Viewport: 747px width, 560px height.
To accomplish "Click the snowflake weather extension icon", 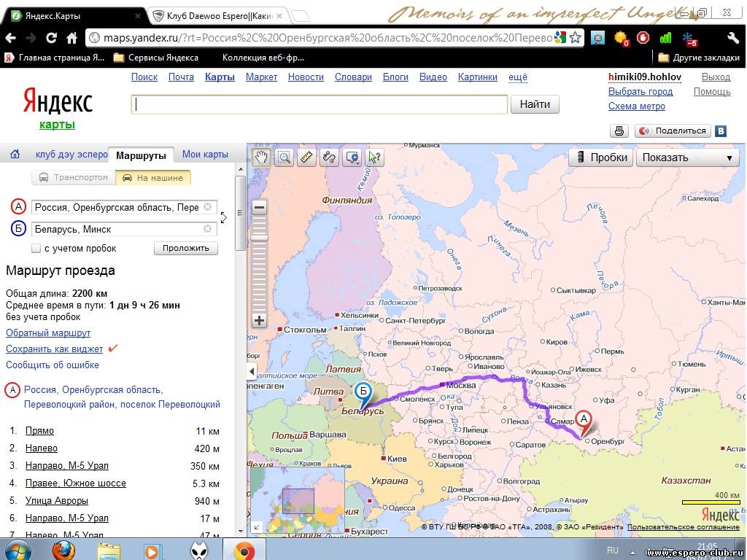I will click(689, 38).
